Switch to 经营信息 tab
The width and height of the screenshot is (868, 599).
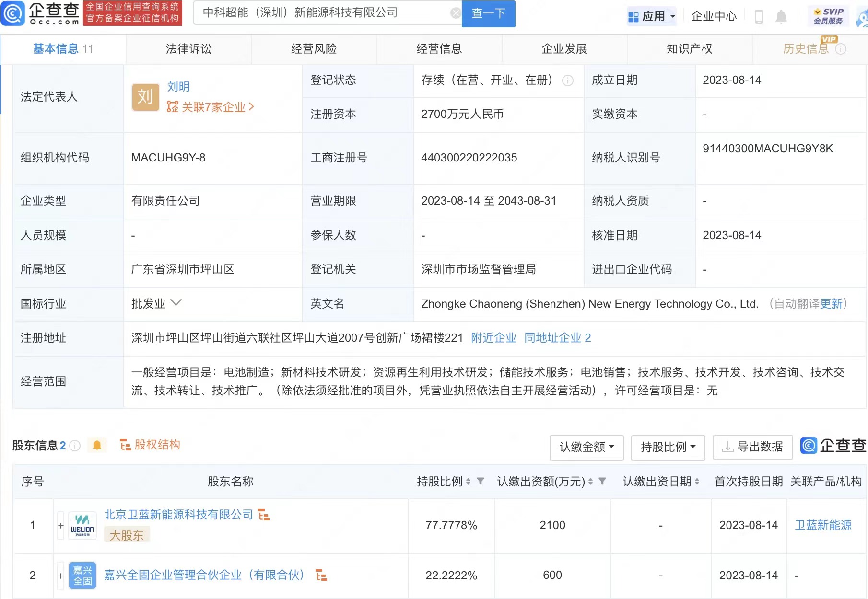(x=439, y=49)
